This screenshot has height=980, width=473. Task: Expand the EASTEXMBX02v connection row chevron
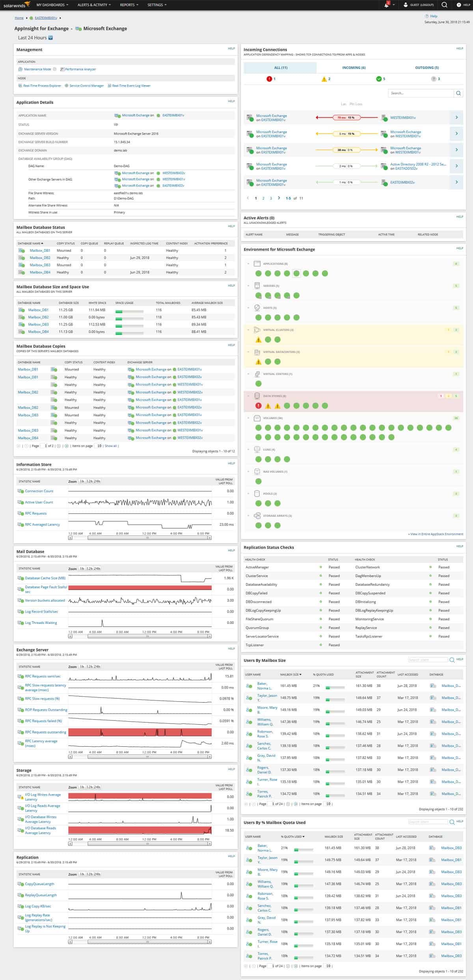point(456,182)
